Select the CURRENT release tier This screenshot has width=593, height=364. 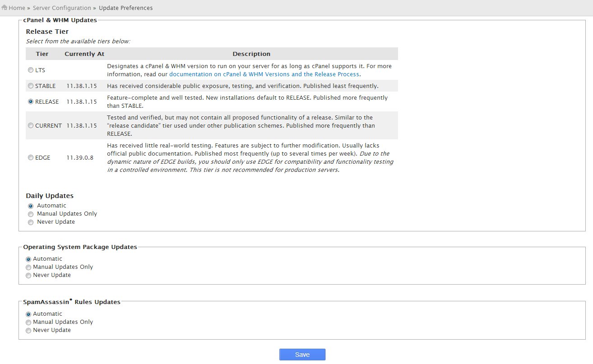[31, 125]
